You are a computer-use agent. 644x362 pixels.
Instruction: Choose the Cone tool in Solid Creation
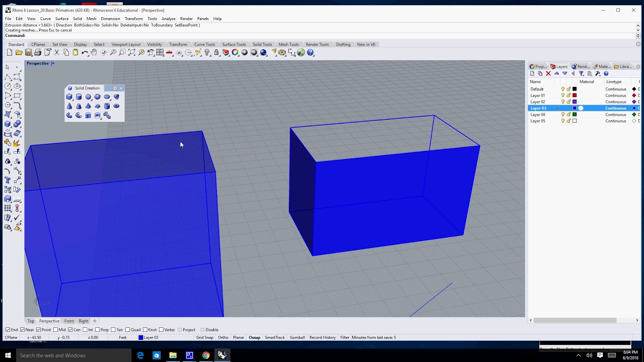click(x=69, y=106)
